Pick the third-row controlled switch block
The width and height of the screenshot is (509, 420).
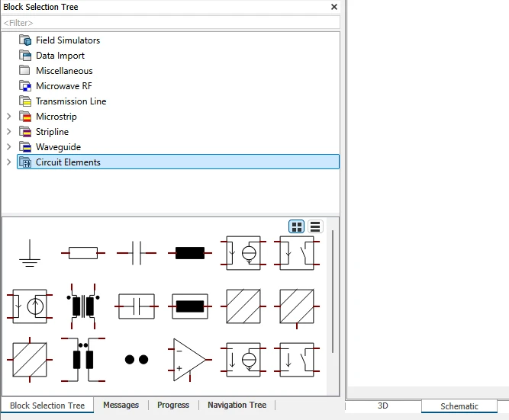pyautogui.click(x=297, y=360)
